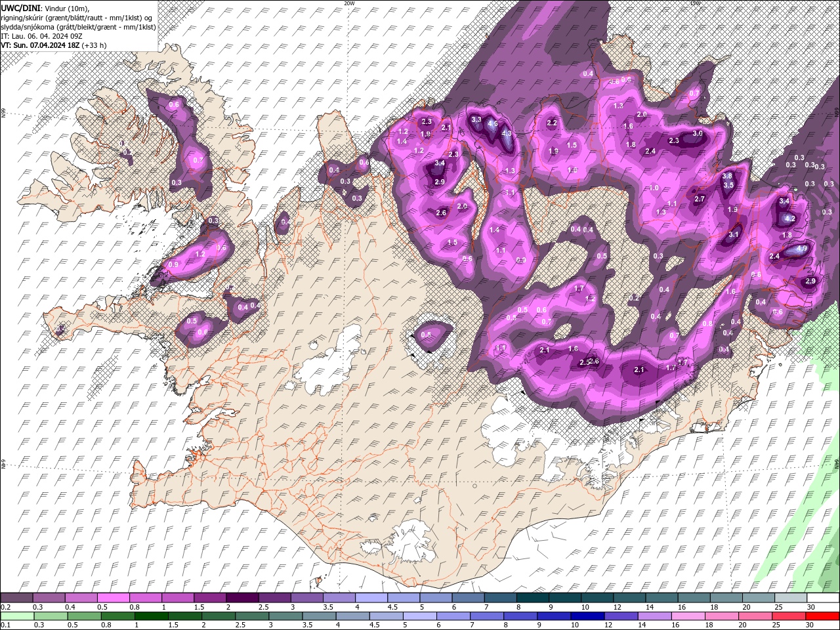Click the 0.8 value in the isolated central patch
840x630 pixels.
point(426,335)
